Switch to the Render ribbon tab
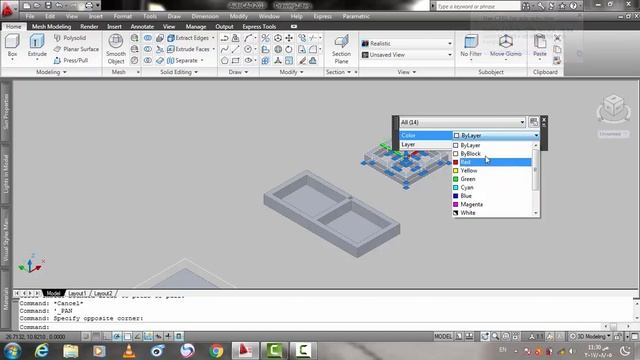 [x=89, y=27]
